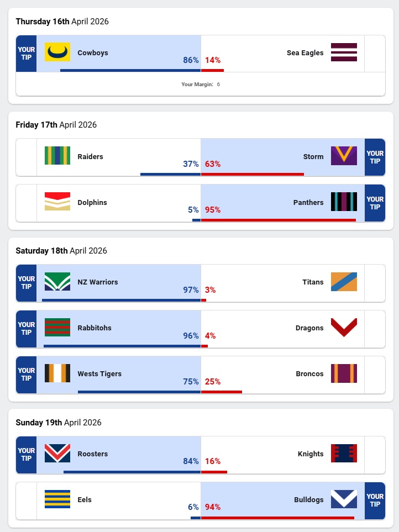This screenshot has height=532, width=399.
Task: Click the Cowboys team logo
Action: coord(57,52)
